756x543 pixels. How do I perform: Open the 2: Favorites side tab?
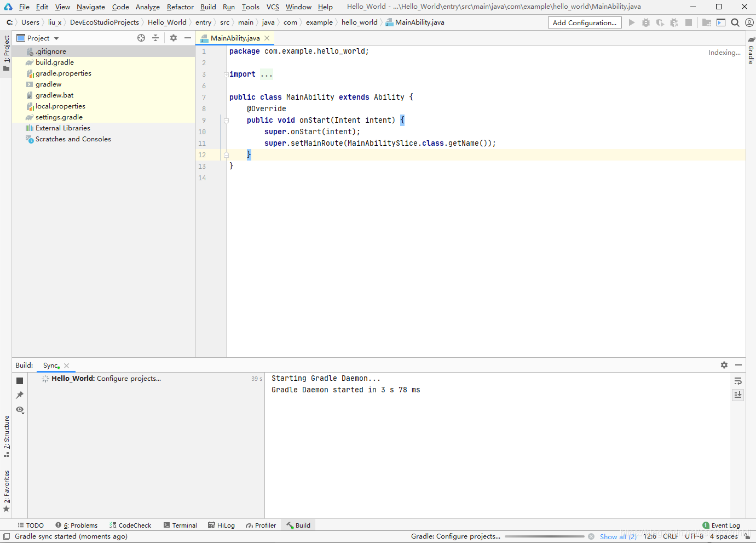coord(6,491)
